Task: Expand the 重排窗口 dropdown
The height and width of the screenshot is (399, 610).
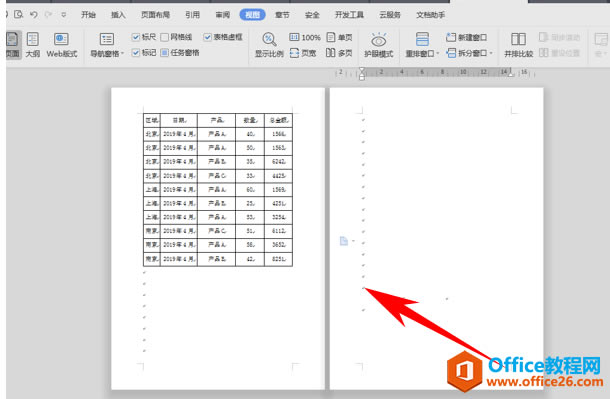Action: [x=438, y=53]
